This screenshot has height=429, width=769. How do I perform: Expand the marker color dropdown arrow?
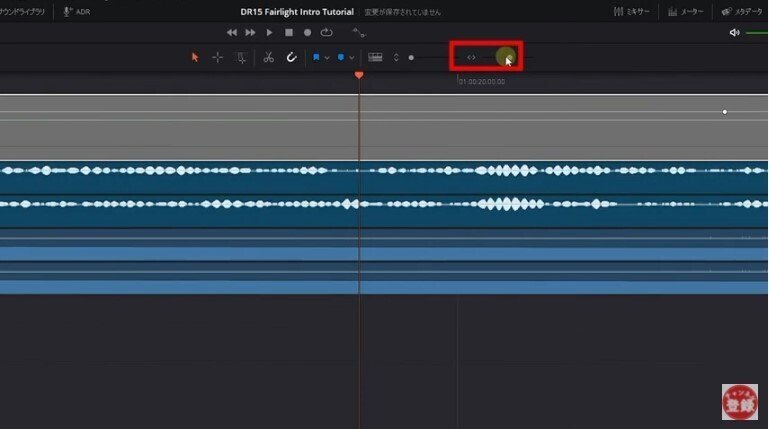click(352, 58)
